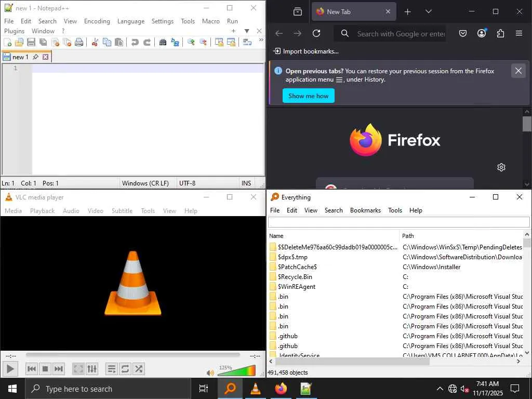532x399 pixels.
Task: Expand hidden Notepad++ toolbar icons chevron
Action: (261, 40)
